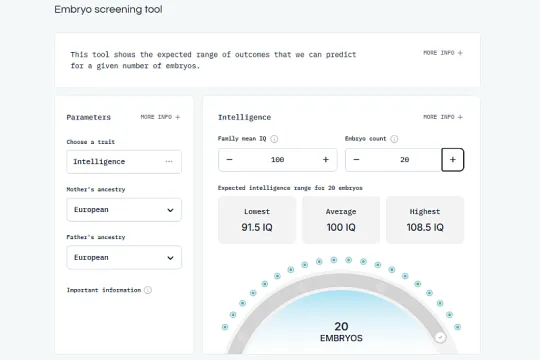Open the Choose a trait Intelligence selector

click(x=124, y=162)
